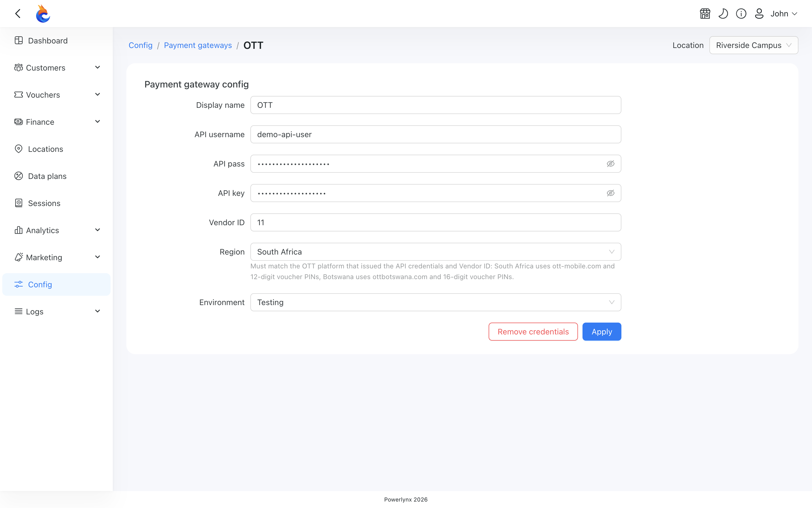Focus the API username field

[x=436, y=134]
